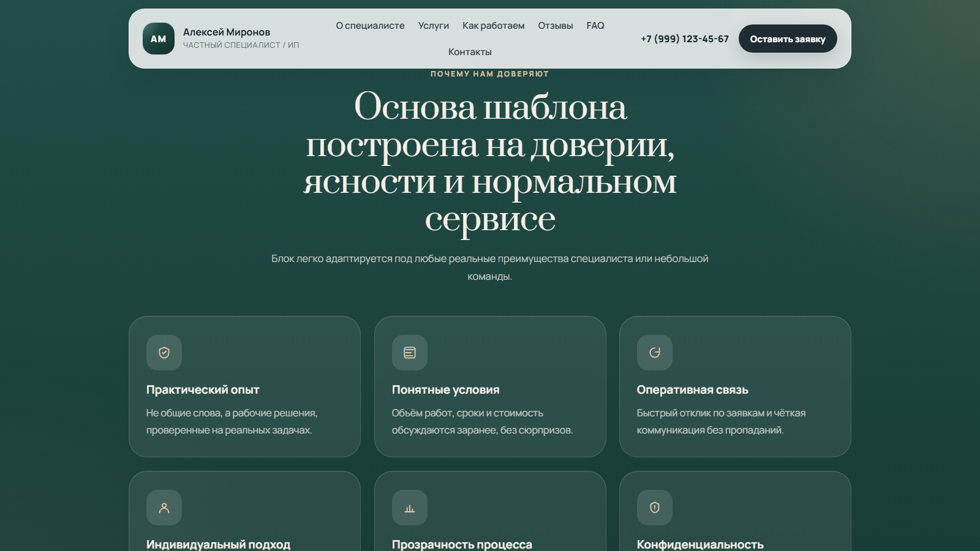This screenshot has height=551, width=980.
Task: Click the Индивидуальный подход card title
Action: pyautogui.click(x=219, y=544)
